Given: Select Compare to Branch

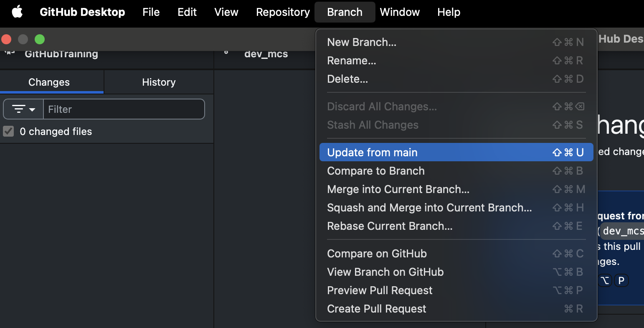Looking at the screenshot, I should tap(375, 171).
